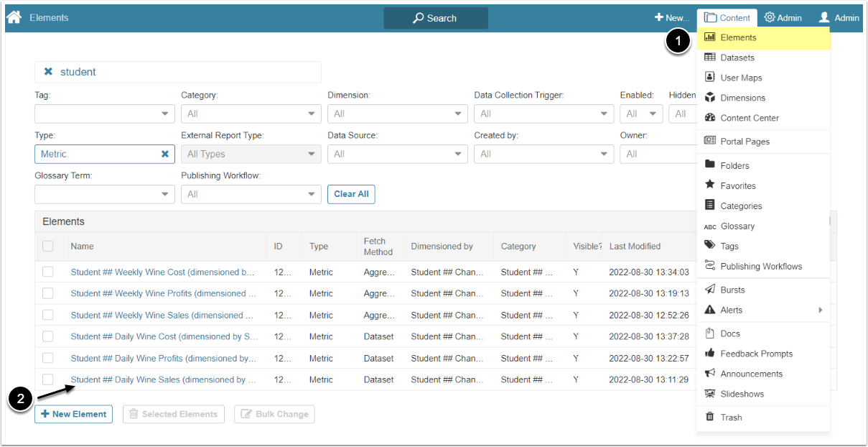Remove the student search filter X
The image size is (868, 447).
pos(48,72)
